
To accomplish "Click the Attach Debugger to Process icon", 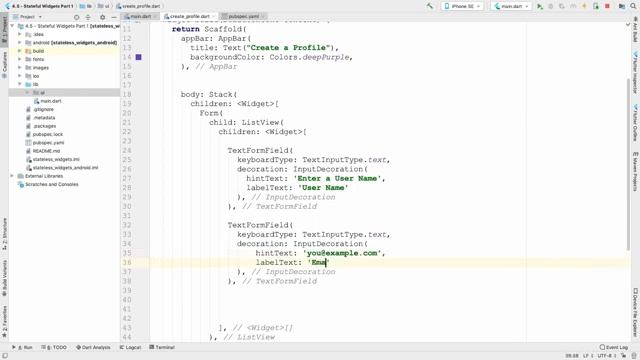I will point(596,6).
